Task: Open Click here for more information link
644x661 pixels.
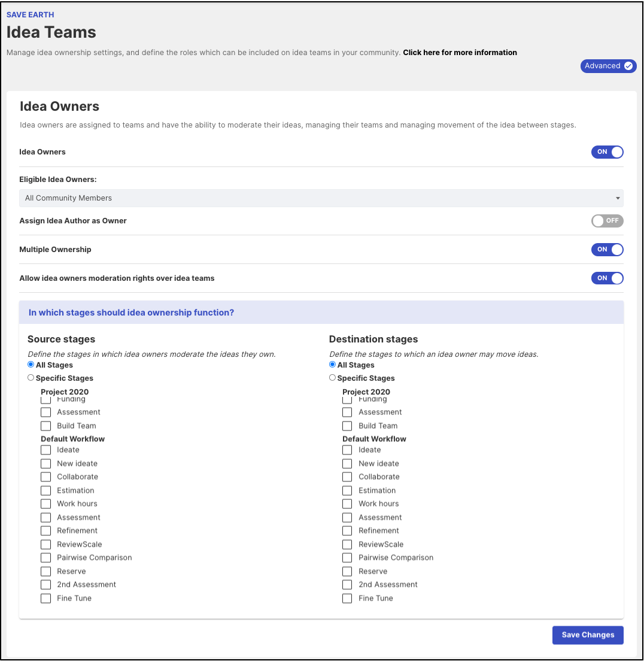Action: coord(460,53)
